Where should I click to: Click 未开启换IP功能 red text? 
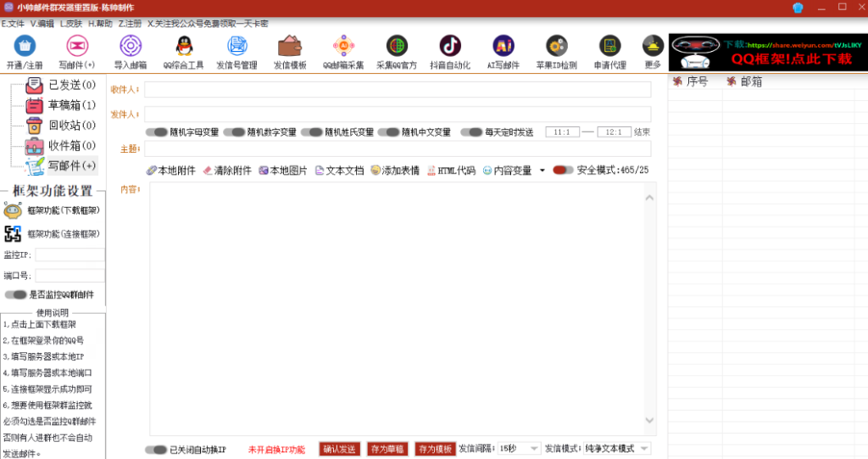[276, 451]
